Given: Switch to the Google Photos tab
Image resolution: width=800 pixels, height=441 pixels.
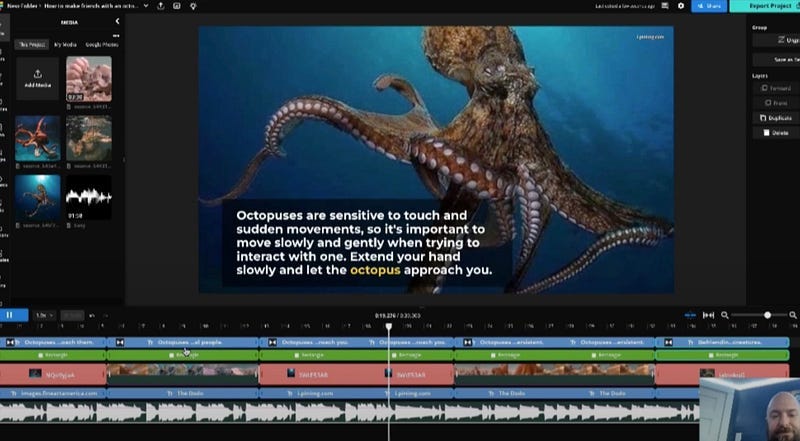Looking at the screenshot, I should click(102, 45).
